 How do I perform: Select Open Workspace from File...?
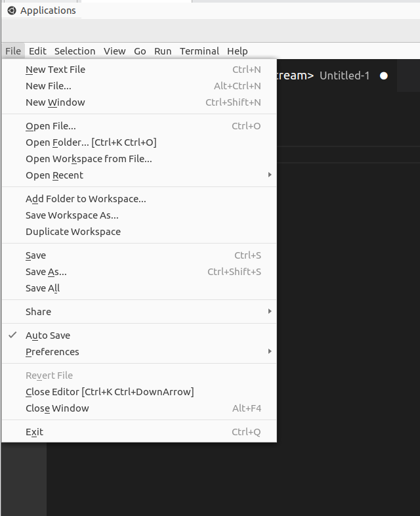89,159
